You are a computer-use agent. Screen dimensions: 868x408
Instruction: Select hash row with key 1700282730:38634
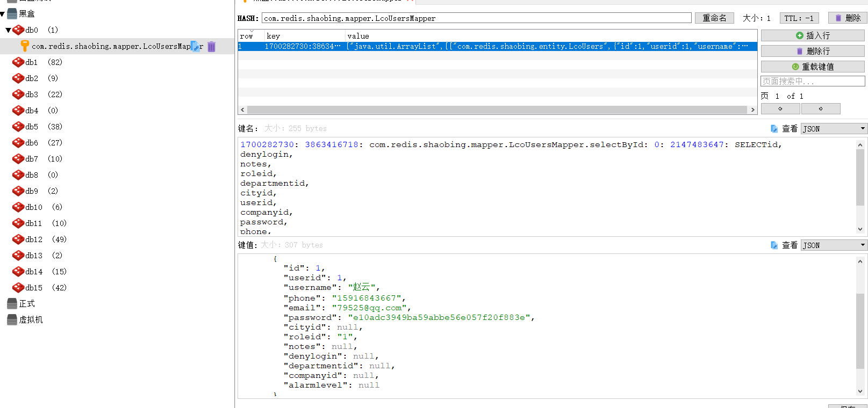coord(498,47)
